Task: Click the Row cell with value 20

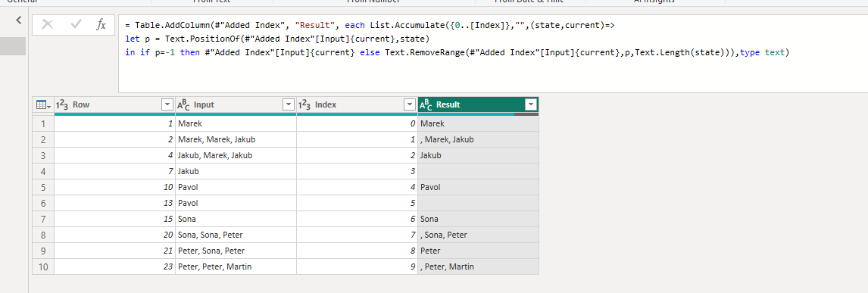Action: click(114, 235)
